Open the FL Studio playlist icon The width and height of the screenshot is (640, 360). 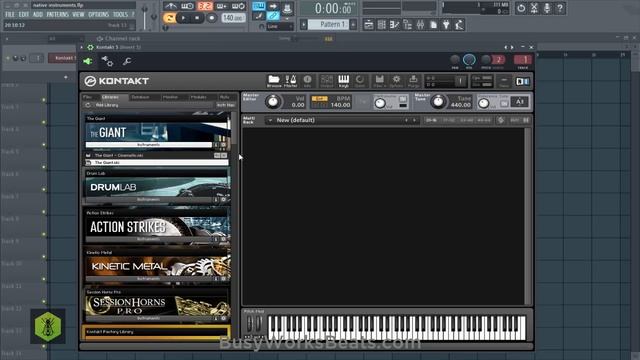(x=369, y=25)
